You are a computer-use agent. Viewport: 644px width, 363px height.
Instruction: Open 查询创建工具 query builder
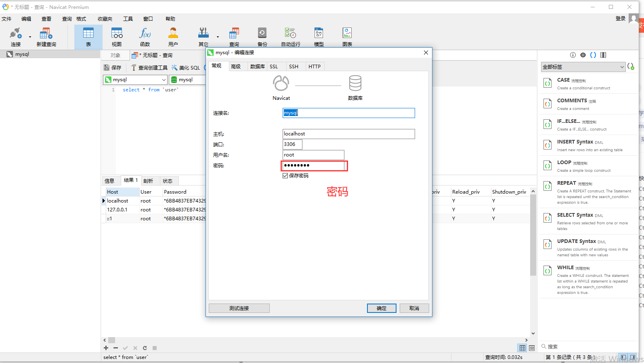[x=149, y=68]
